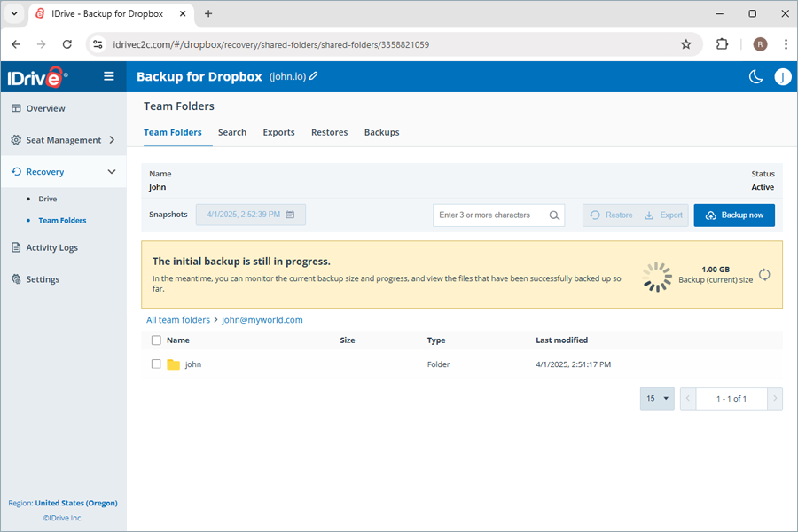Screen dimensions: 798x532
Task: Toggle dark mode with the moon icon
Action: (x=755, y=76)
